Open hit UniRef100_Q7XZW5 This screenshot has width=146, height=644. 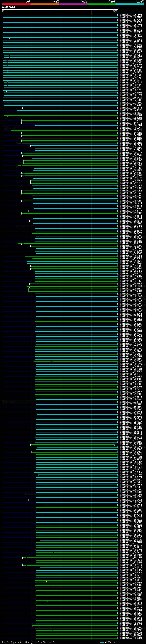131,103
